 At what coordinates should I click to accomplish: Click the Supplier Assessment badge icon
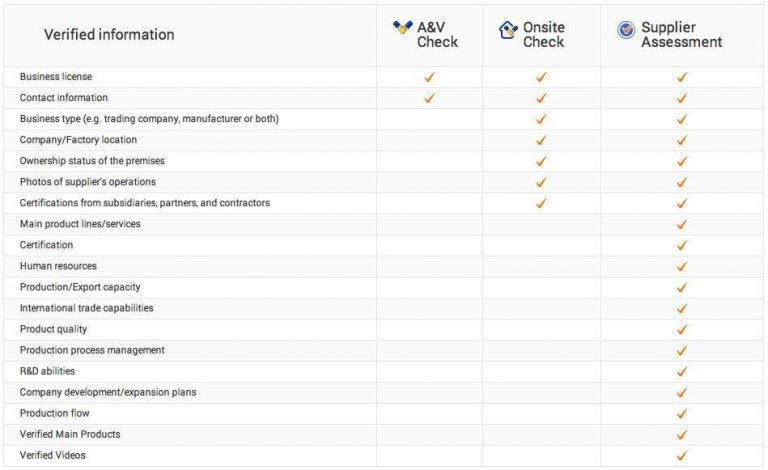coord(626,30)
